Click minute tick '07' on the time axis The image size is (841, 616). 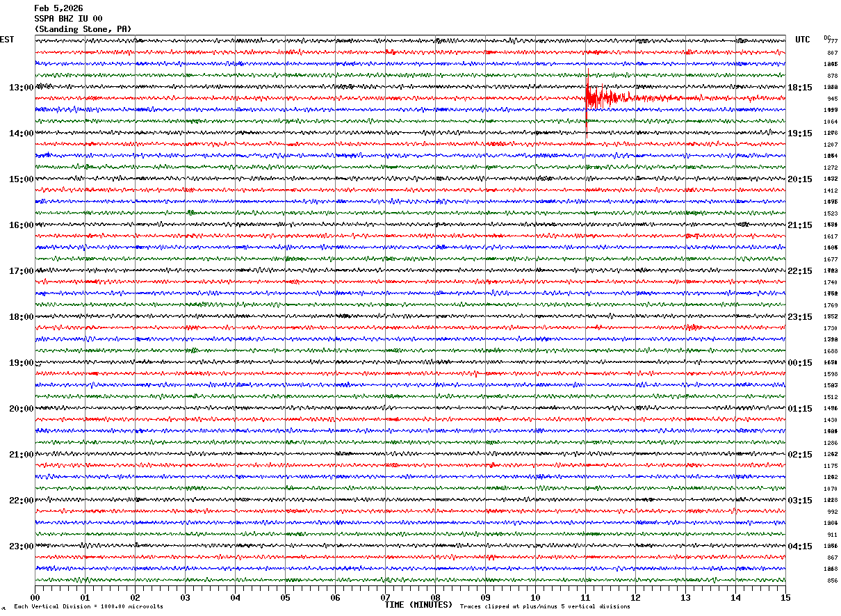coord(385,597)
